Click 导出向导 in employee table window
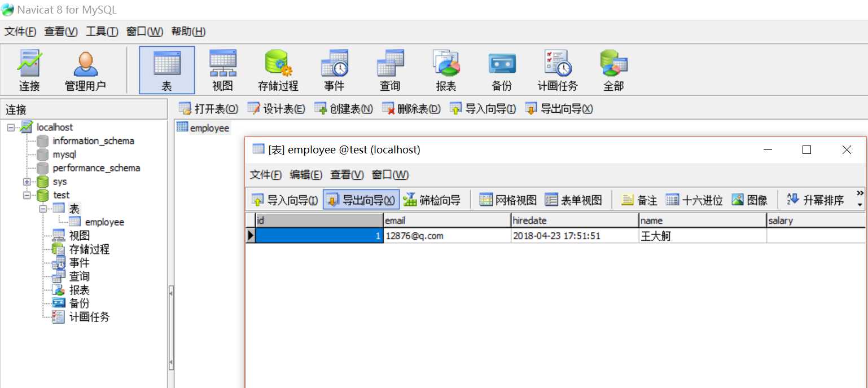The width and height of the screenshot is (868, 388). (361, 200)
